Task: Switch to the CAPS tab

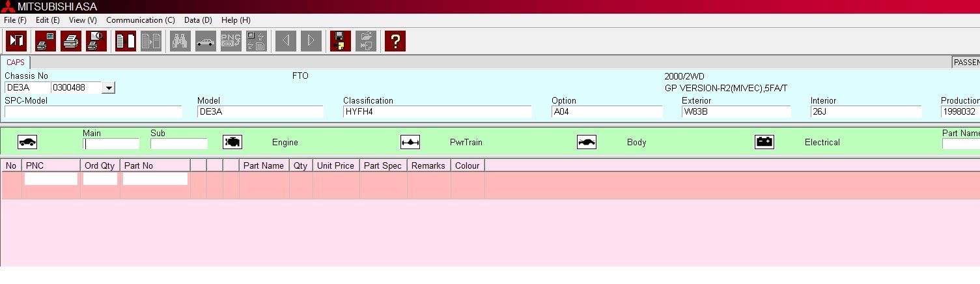Action: [x=16, y=63]
